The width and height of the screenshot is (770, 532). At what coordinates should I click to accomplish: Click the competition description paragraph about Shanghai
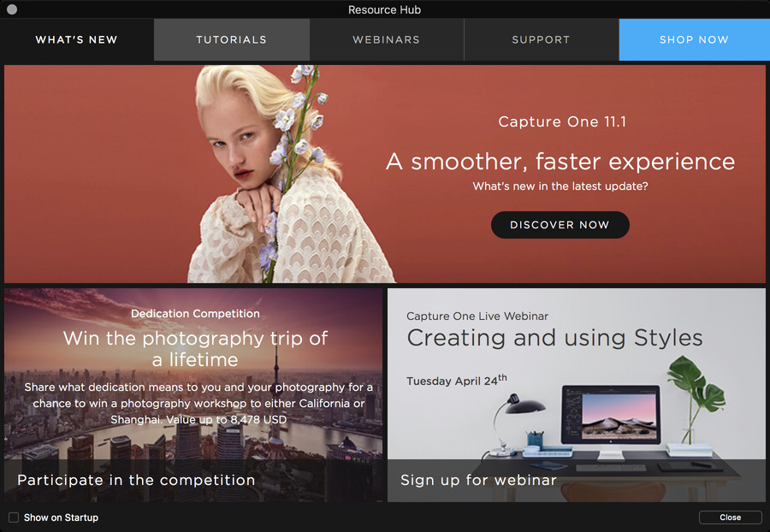[198, 404]
